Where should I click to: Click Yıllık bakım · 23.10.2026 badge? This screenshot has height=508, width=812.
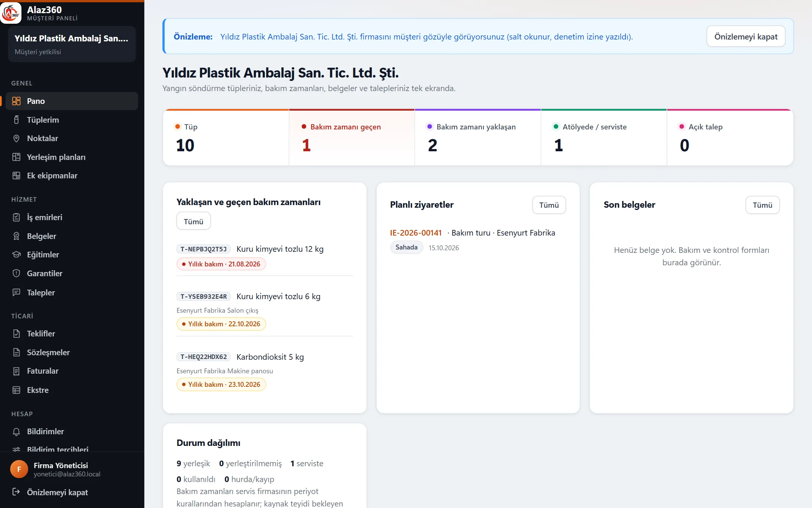tap(221, 385)
